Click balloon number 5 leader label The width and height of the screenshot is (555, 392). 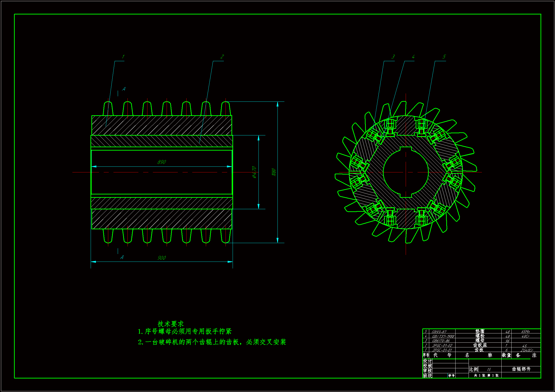[x=444, y=57]
